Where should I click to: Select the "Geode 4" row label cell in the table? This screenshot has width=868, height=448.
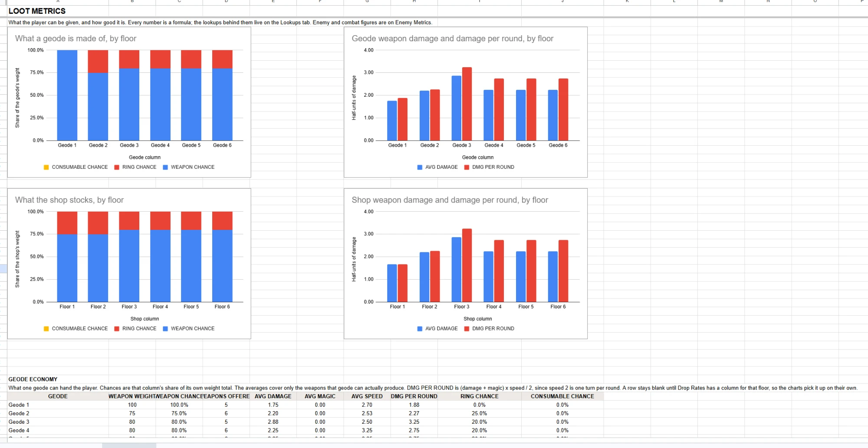(58, 431)
